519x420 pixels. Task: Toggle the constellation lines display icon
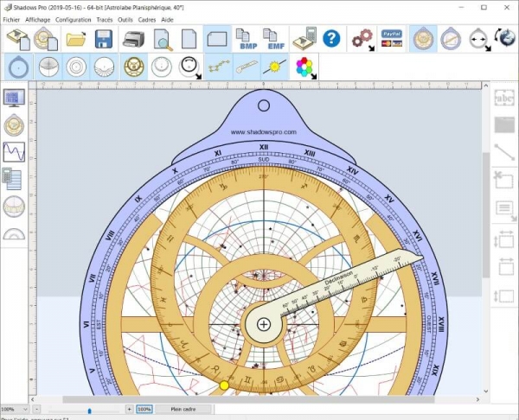[218, 67]
